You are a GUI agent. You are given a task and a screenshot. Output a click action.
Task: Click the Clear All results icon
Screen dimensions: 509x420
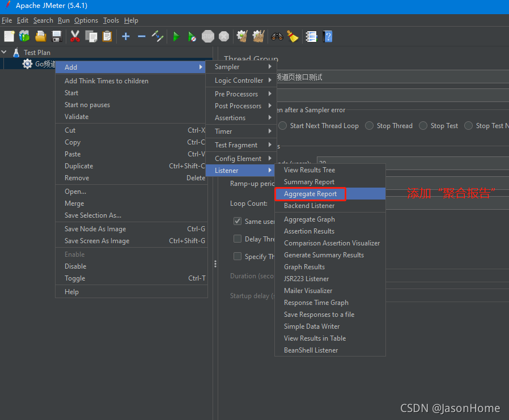tap(258, 36)
